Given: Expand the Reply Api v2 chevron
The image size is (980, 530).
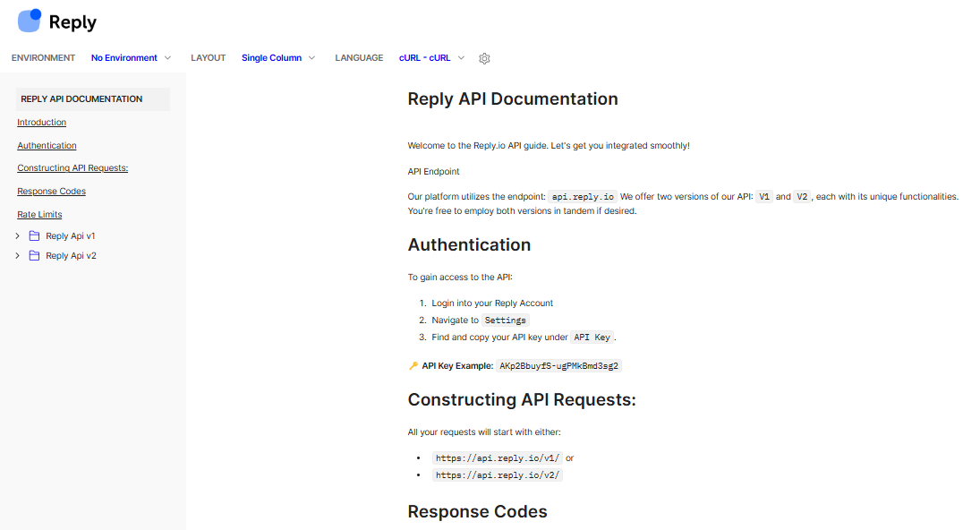Looking at the screenshot, I should click(18, 256).
